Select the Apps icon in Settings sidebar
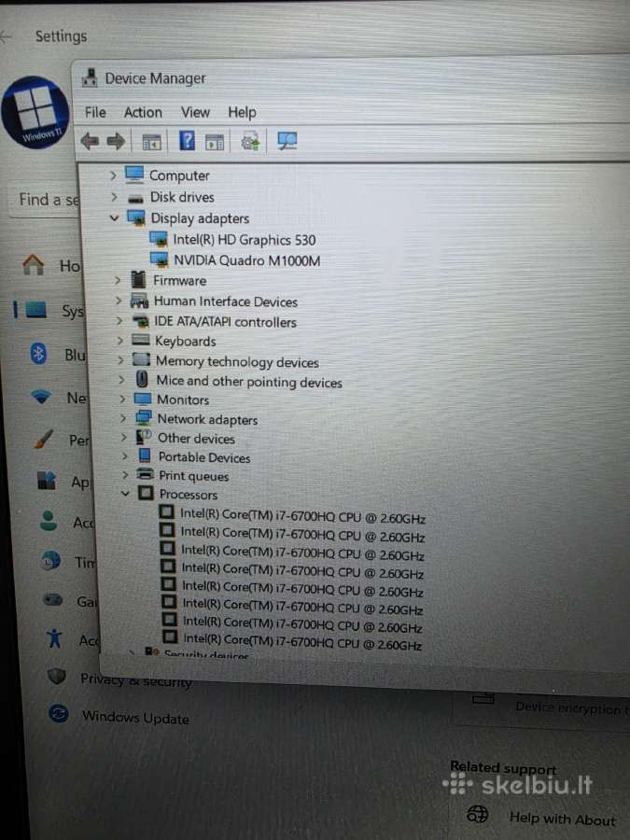 tap(47, 480)
